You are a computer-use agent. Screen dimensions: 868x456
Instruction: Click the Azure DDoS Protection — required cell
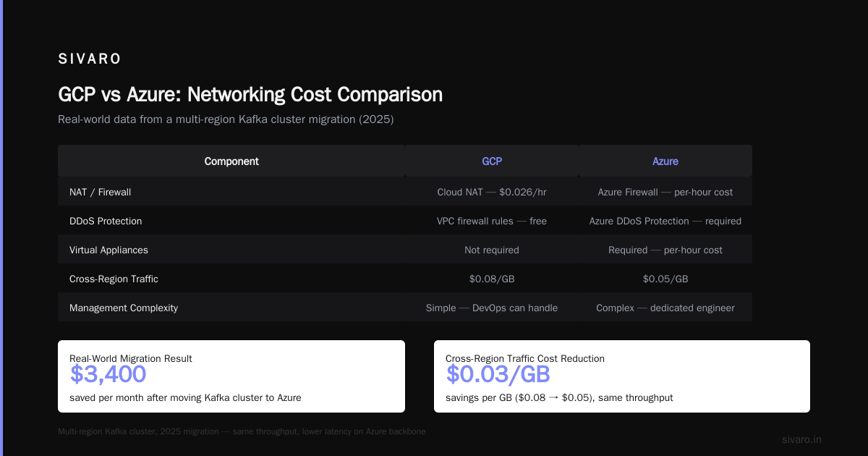665,221
